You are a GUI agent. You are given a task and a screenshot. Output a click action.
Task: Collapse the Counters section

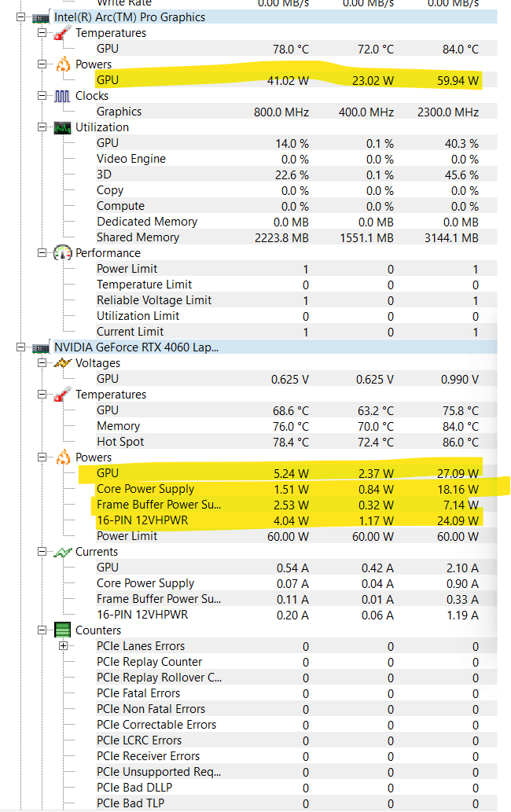(x=42, y=630)
